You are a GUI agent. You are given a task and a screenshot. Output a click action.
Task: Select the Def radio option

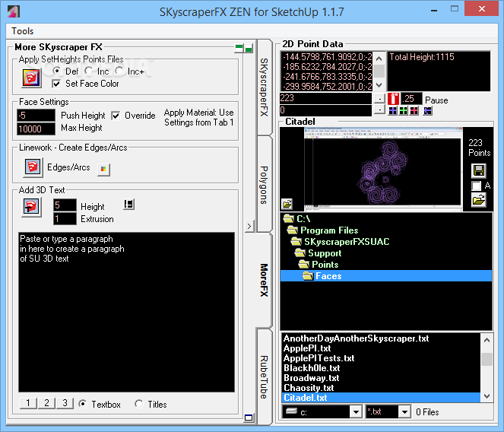[56, 71]
